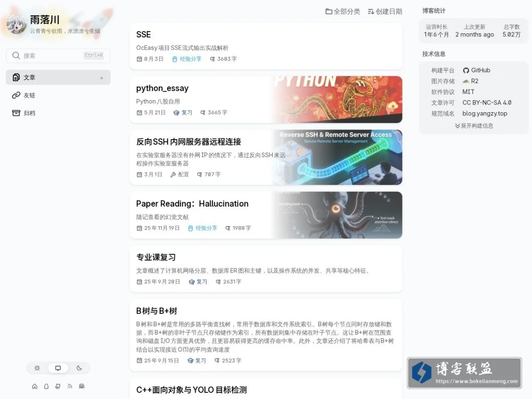Open the 创建日期 sort dropdown
The width and height of the screenshot is (532, 399).
pos(385,12)
